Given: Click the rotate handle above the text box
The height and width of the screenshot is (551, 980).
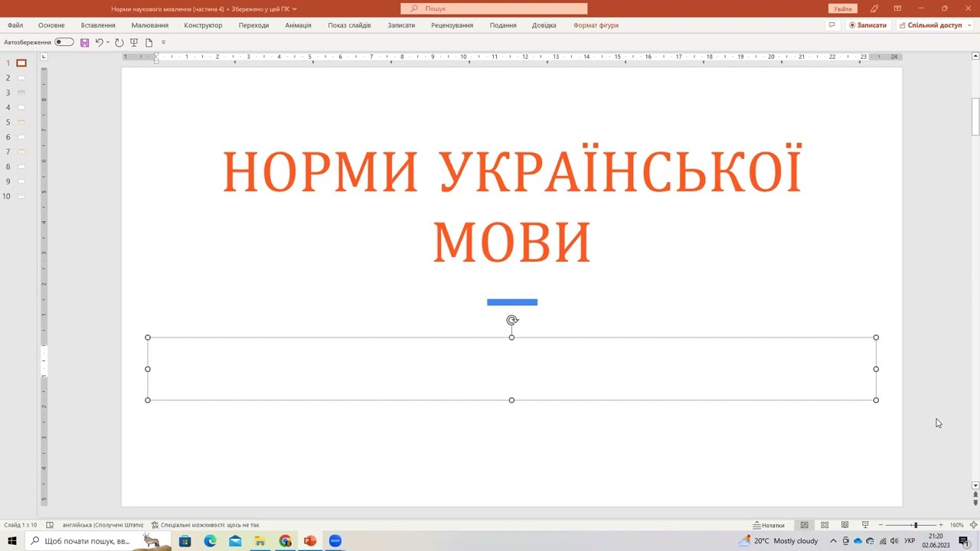Looking at the screenshot, I should tap(512, 321).
